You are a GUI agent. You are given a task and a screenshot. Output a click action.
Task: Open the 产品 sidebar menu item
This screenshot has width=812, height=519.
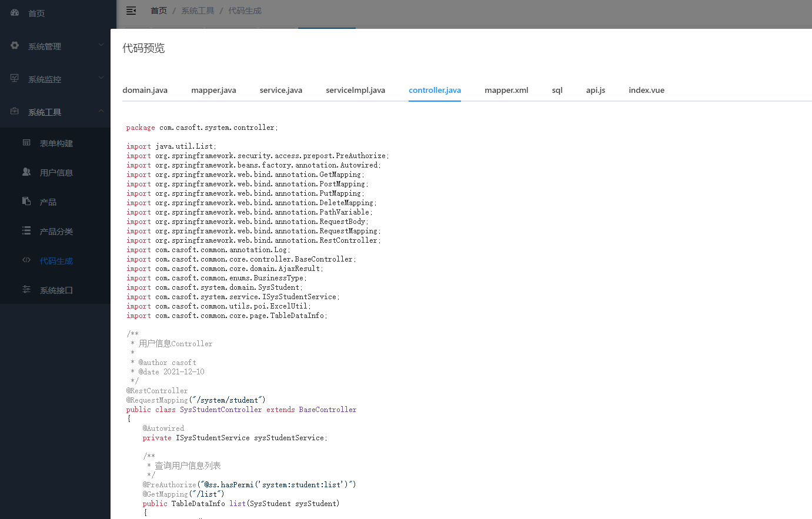click(x=48, y=202)
